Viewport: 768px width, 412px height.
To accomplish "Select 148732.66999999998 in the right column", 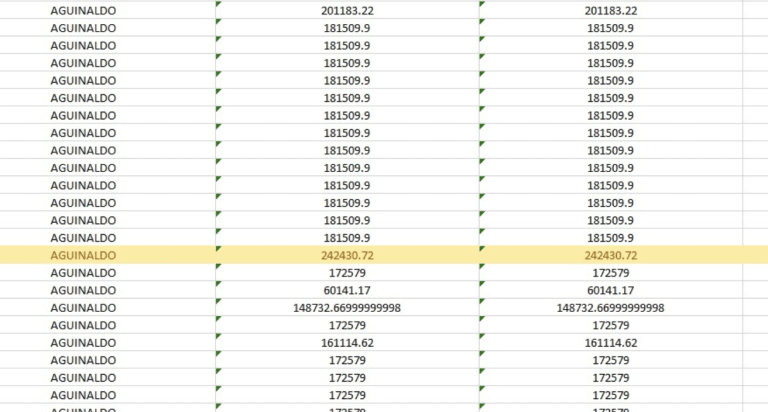I will click(610, 308).
